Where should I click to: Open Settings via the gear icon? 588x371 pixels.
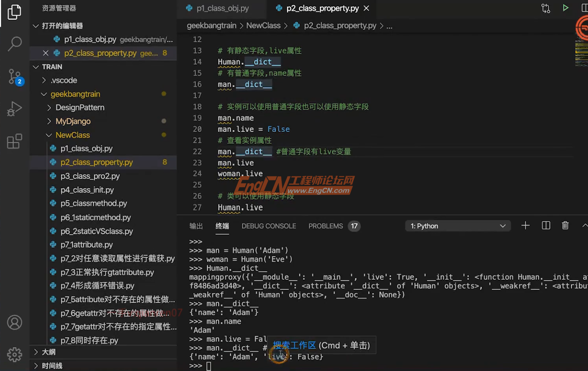(15, 354)
